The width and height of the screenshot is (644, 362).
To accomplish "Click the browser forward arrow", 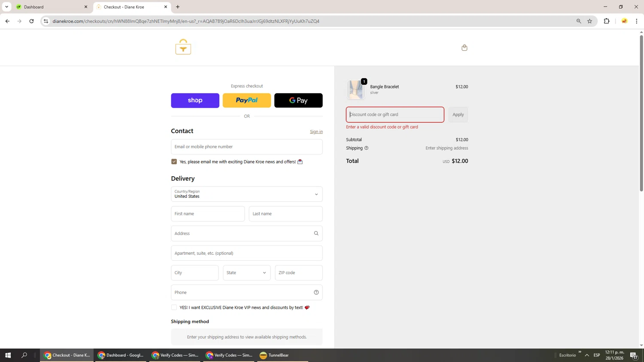I will coord(19,21).
